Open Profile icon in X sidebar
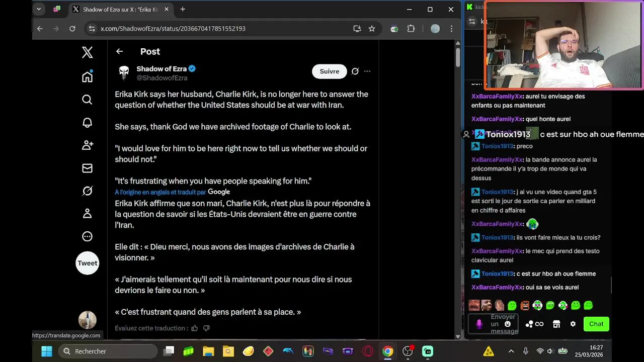This screenshot has width=644, height=362. pos(87,214)
